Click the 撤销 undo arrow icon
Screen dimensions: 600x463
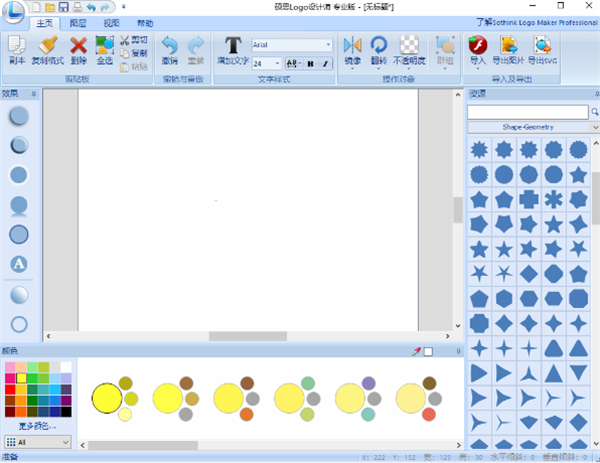pos(170,46)
